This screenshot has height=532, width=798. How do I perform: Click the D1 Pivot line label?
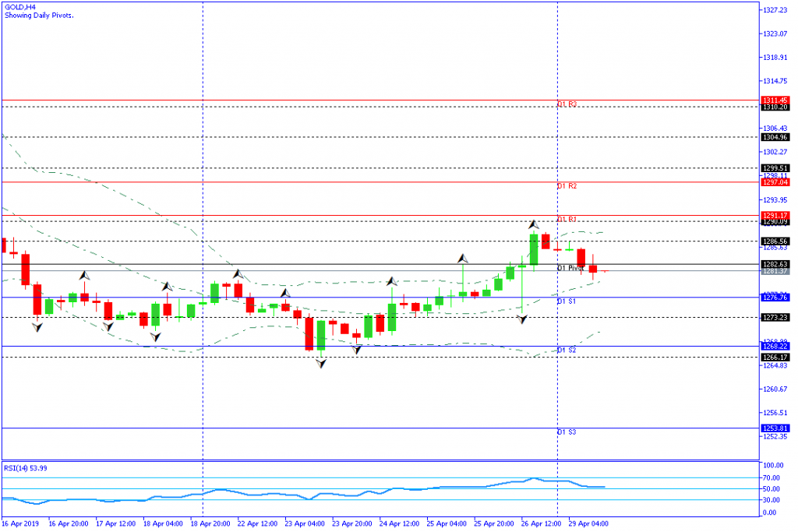570,268
